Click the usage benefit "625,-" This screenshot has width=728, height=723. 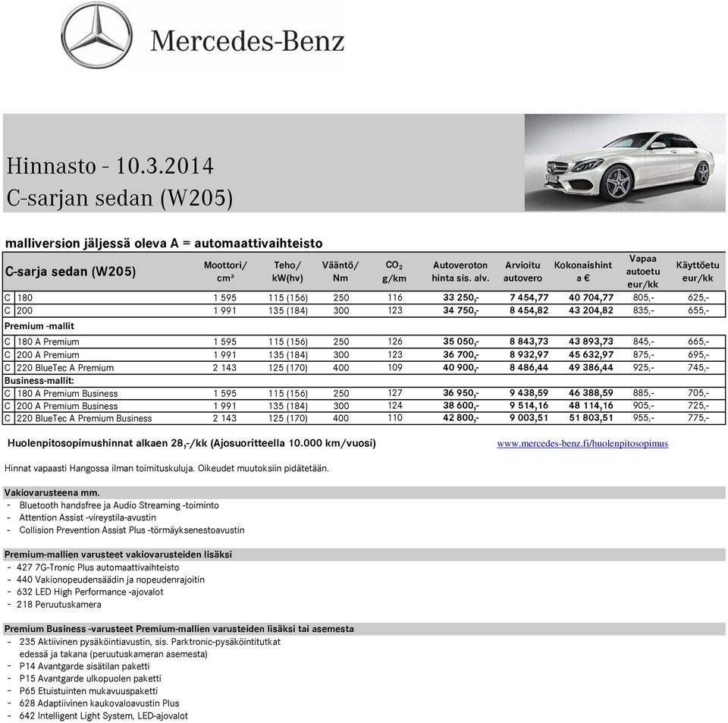698,297
